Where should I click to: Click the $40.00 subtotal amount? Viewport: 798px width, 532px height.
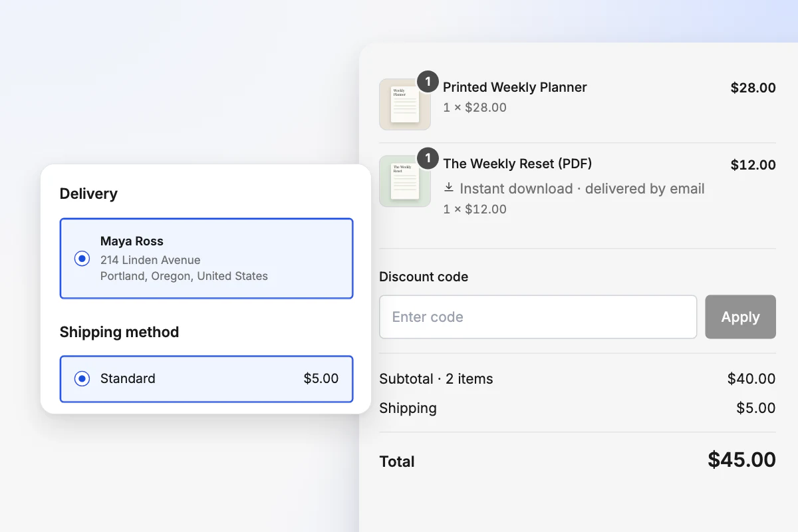click(751, 379)
